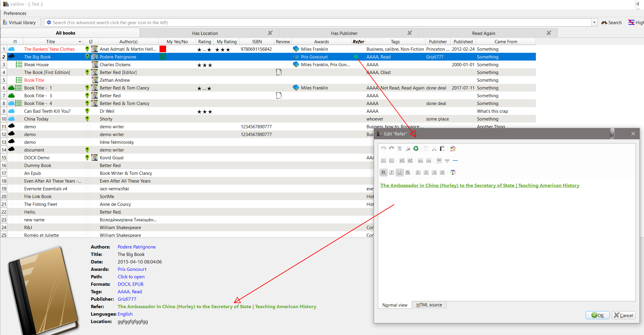Open the Virtual library menu

(20, 22)
